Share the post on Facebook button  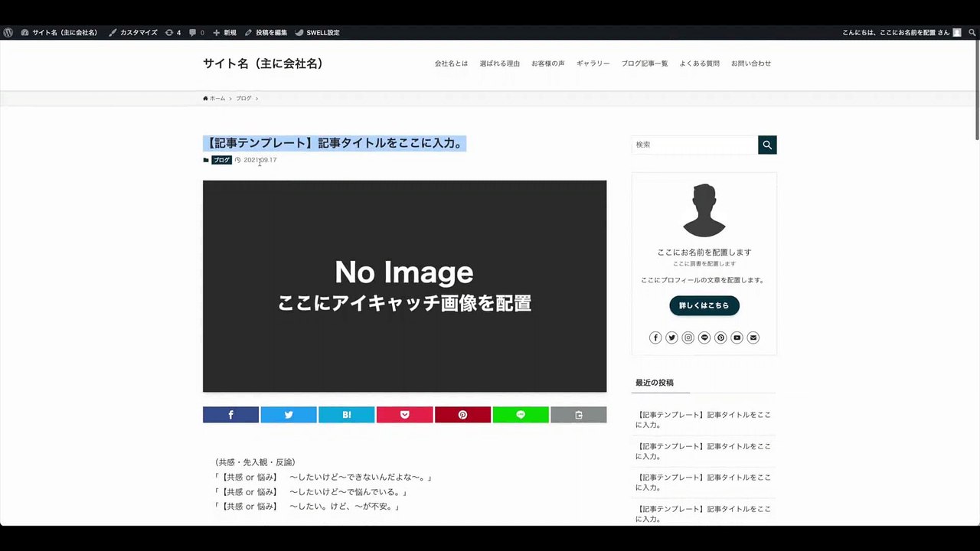[x=230, y=415]
